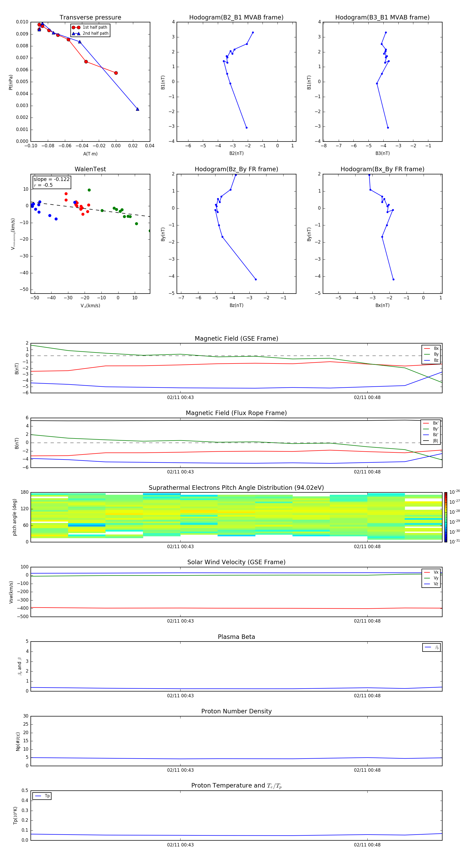Click the "V_A(km/s)" x-axis label
473x868 pixels.
coord(90,306)
